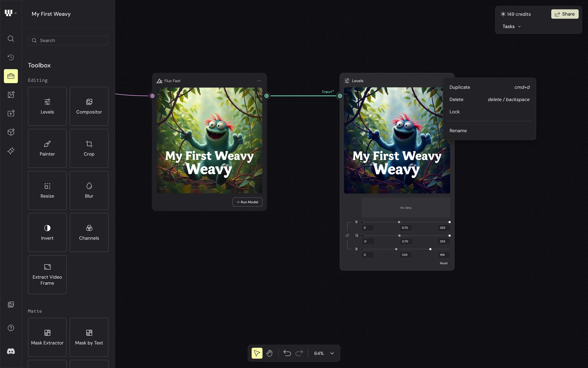588x368 pixels.
Task: Expand the Tasks dropdown
Action: coord(511,27)
